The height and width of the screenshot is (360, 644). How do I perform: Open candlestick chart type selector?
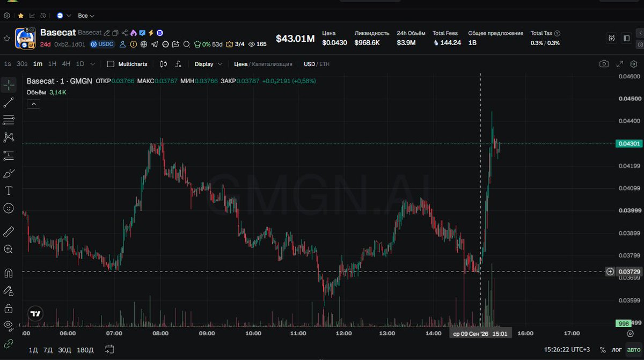(164, 64)
